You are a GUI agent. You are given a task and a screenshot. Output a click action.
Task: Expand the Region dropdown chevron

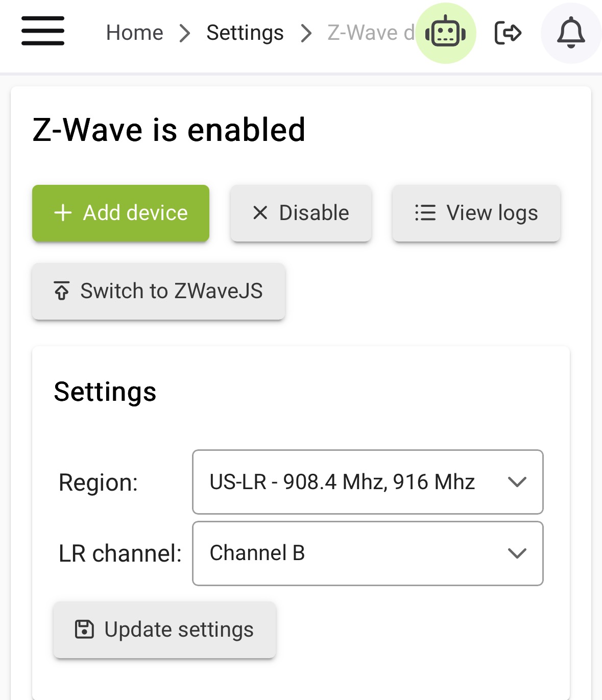coord(517,482)
